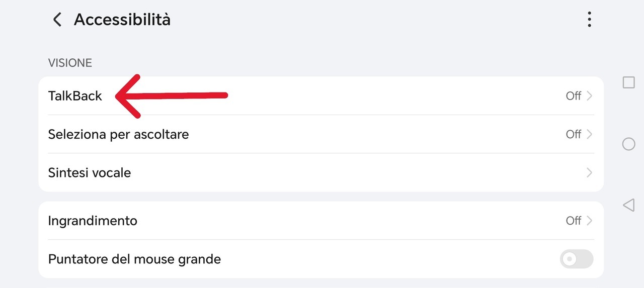The image size is (644, 288).
Task: Expand Seleziona per ascoltare chevron
Action: click(590, 134)
